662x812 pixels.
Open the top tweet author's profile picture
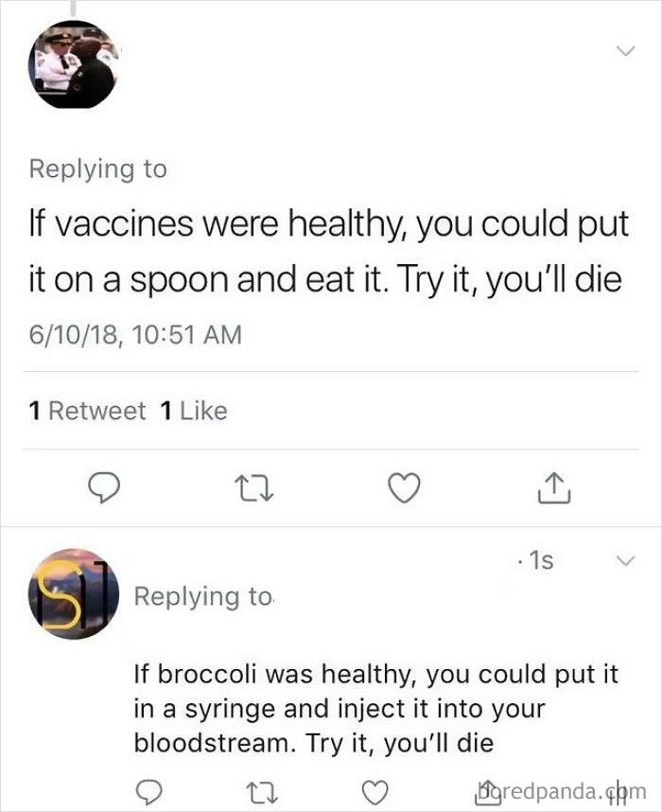click(73, 65)
